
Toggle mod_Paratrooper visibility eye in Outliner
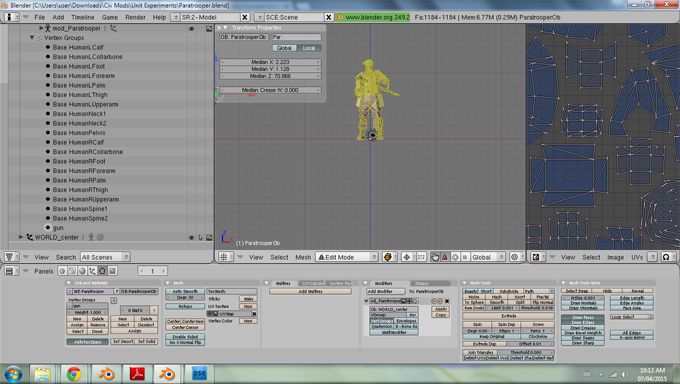[191, 29]
